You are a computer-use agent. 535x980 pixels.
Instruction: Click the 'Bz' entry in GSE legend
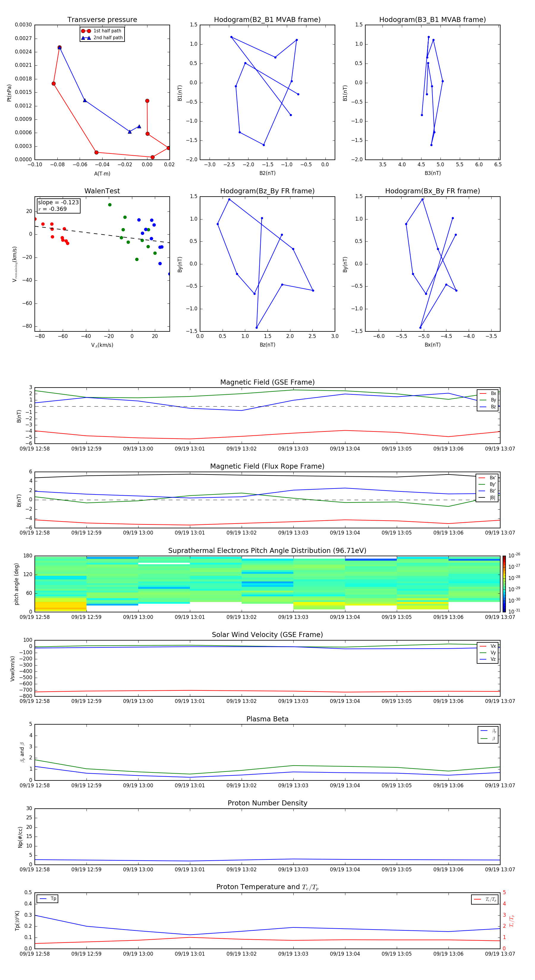pyautogui.click(x=488, y=407)
